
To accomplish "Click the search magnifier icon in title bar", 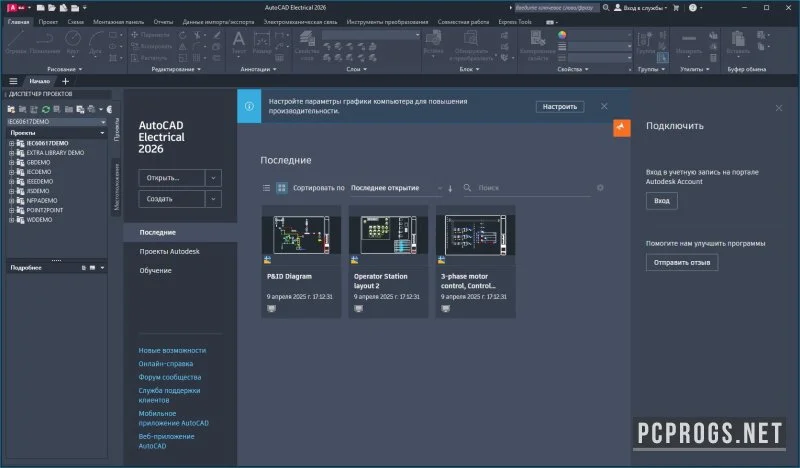I will coord(606,8).
